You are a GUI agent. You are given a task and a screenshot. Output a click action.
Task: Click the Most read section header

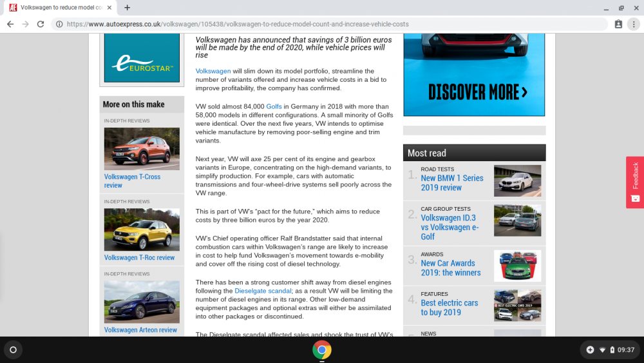[x=475, y=153]
